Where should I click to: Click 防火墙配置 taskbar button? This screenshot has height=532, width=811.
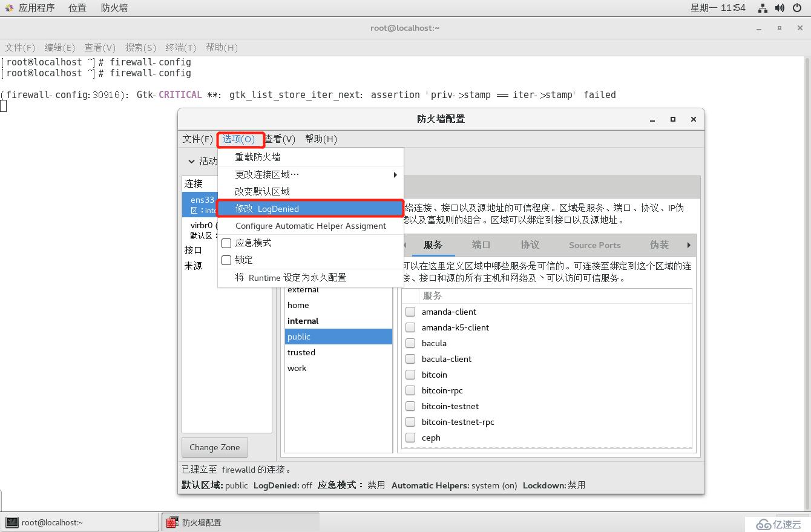(240, 522)
